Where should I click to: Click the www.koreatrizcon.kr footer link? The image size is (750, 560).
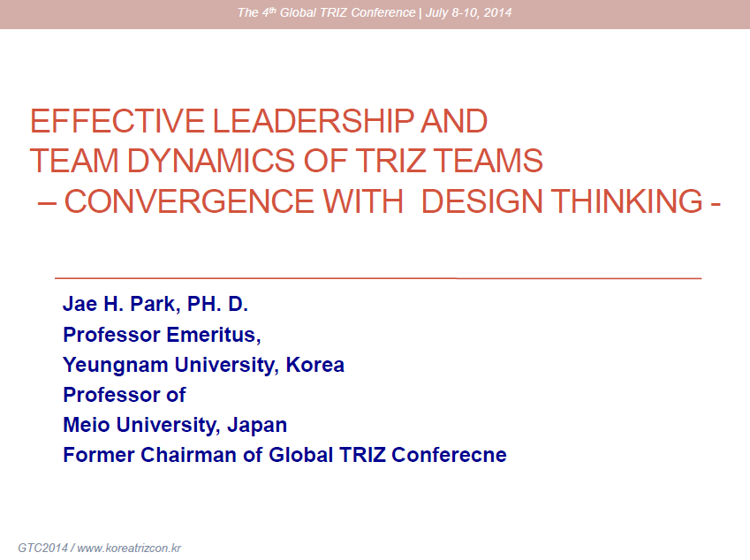coord(129,548)
